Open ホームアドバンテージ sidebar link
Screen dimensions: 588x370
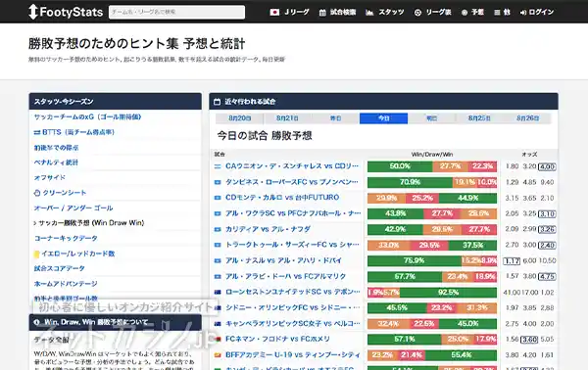click(x=66, y=284)
